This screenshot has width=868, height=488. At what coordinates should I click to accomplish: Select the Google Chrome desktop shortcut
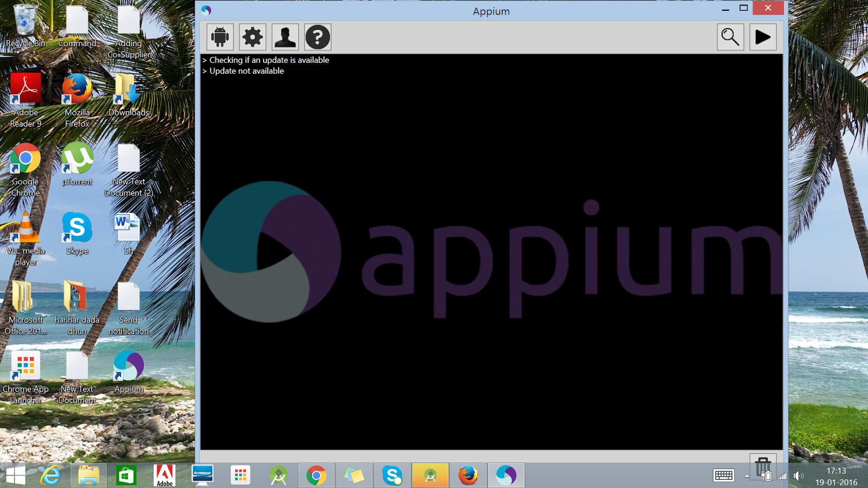tap(25, 170)
